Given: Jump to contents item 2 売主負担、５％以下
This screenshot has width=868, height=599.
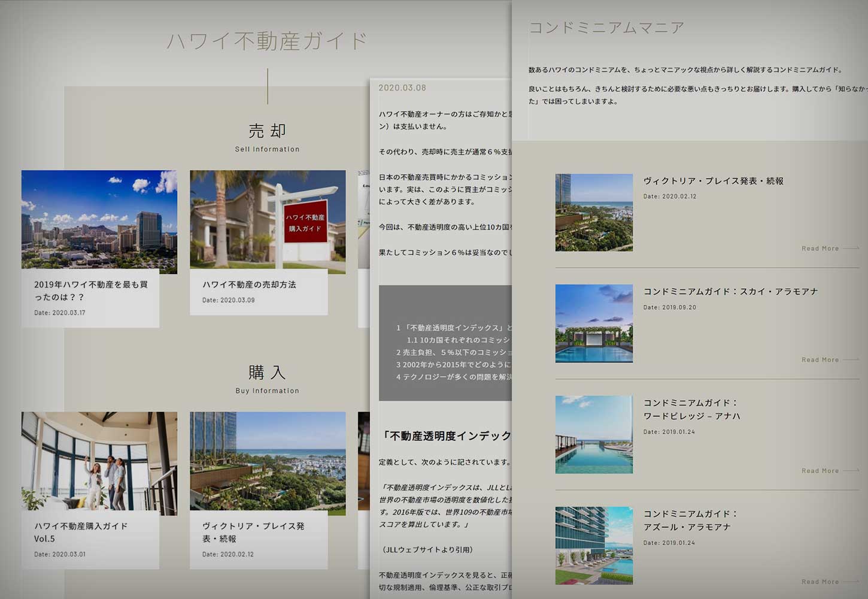Looking at the screenshot, I should tap(454, 352).
